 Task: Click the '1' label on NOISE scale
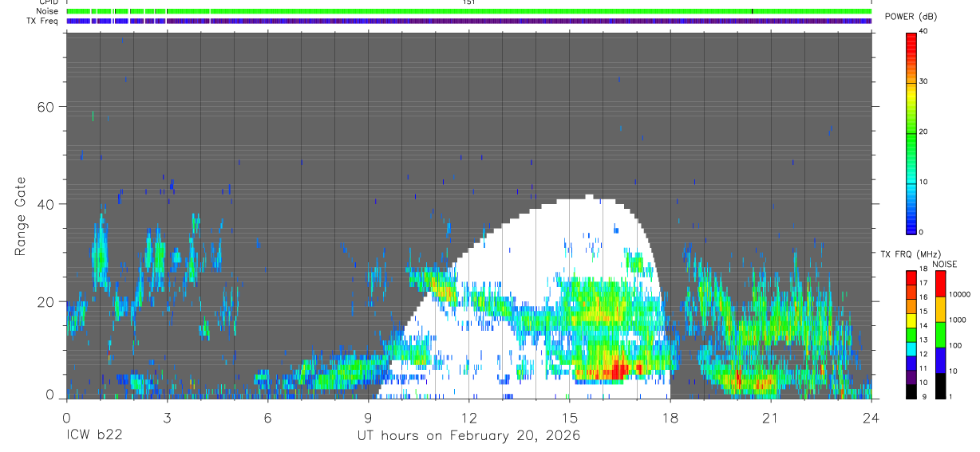[x=951, y=396]
